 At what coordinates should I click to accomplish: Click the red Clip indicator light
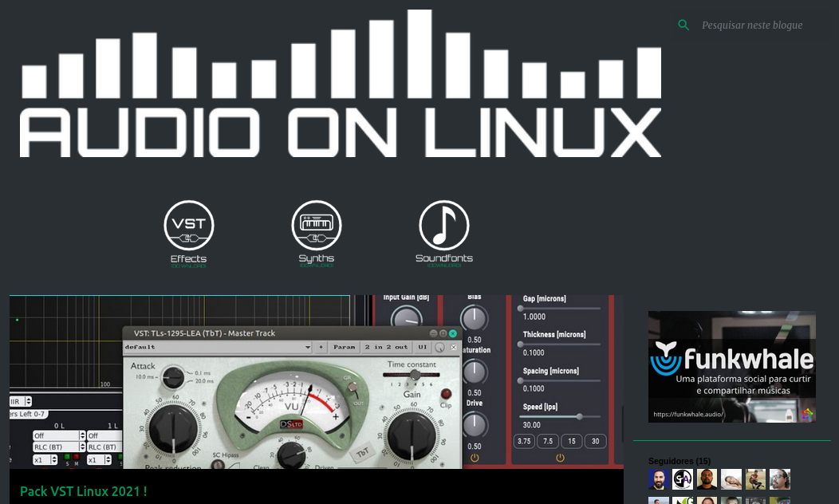coord(446,394)
